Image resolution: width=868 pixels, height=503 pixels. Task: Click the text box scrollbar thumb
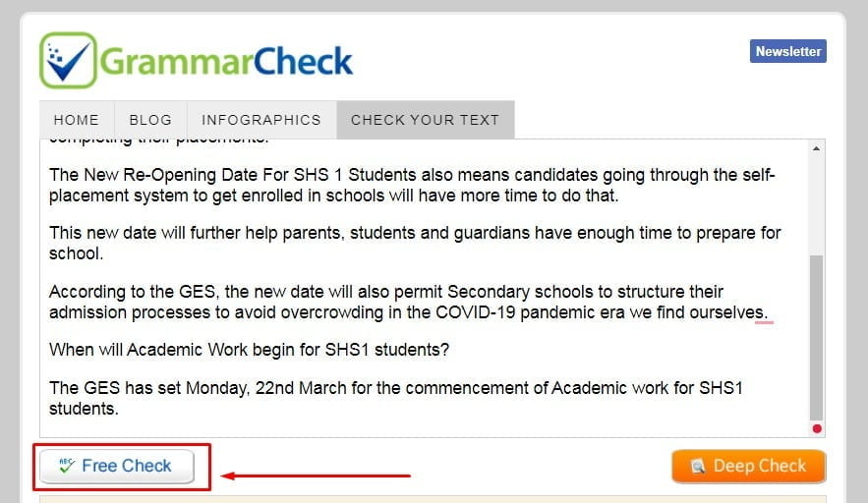coord(816,338)
